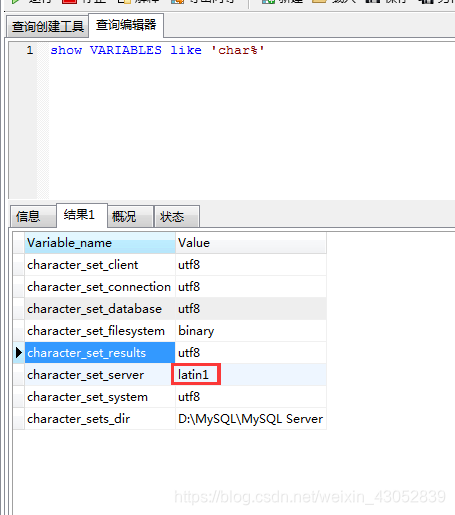
Task: Select the character_set_database cell
Action: tap(100, 309)
